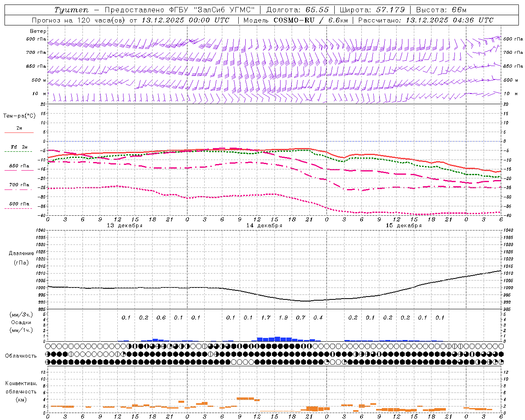Click the "(гПа)" unit label under Давление
This screenshot has width=525, height=420.
(21, 262)
